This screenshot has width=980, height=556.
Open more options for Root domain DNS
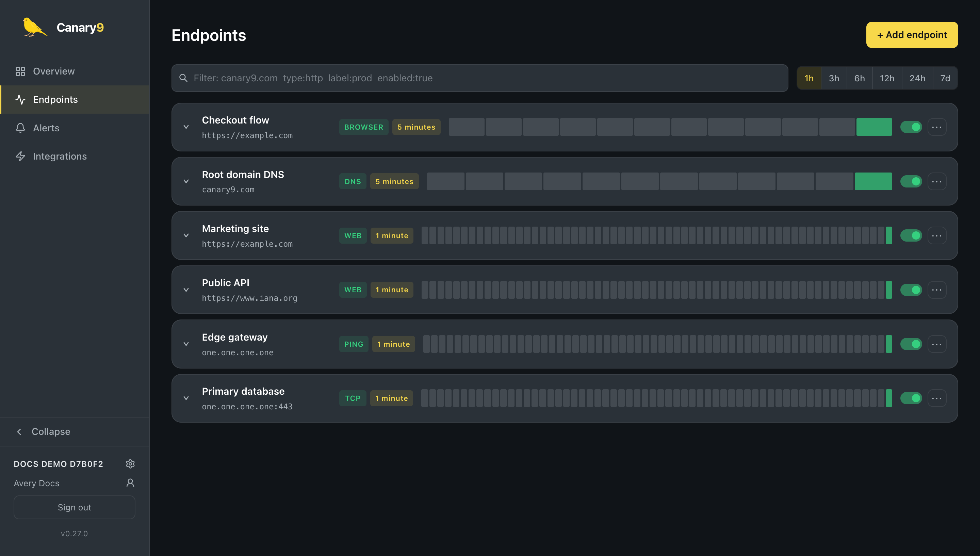click(x=937, y=181)
